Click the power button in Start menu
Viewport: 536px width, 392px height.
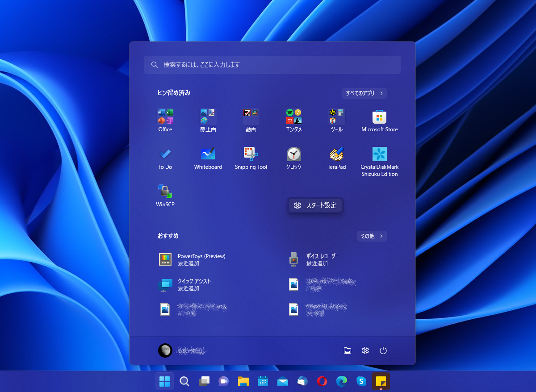click(x=383, y=350)
